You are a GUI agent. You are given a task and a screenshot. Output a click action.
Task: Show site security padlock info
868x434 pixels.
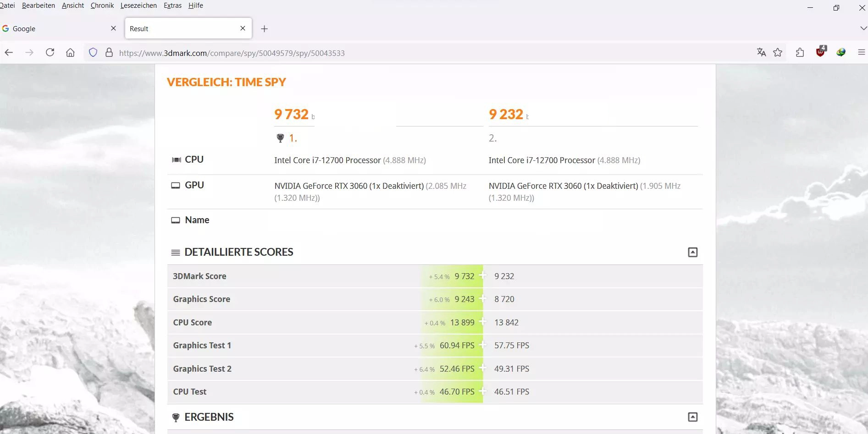[109, 53]
